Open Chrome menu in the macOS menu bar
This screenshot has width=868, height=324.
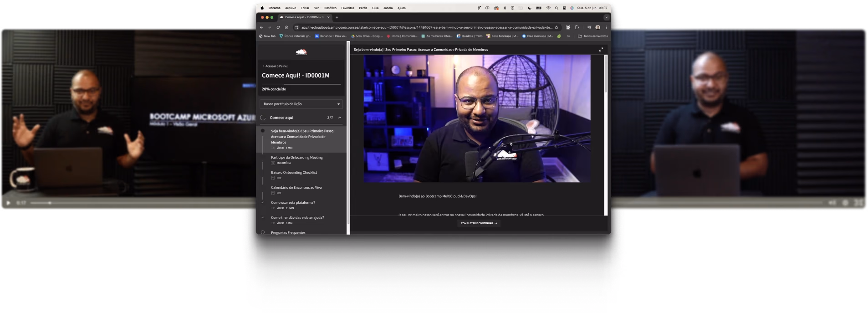pyautogui.click(x=275, y=8)
